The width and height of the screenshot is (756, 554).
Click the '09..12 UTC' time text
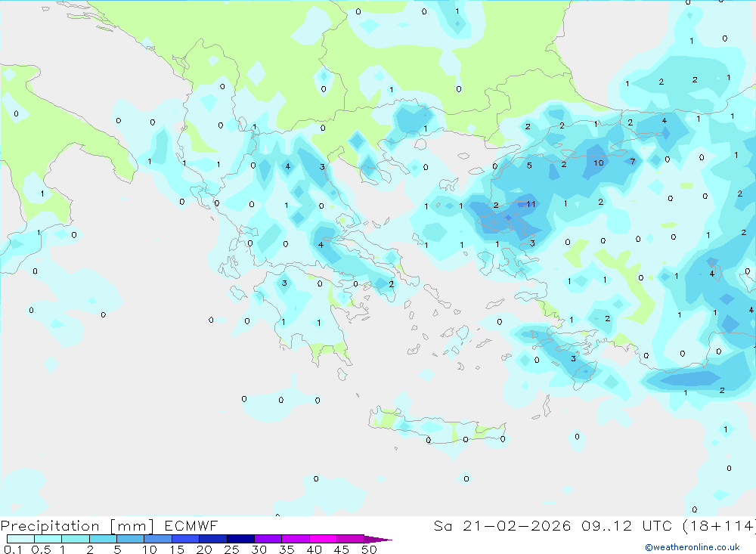point(626,525)
